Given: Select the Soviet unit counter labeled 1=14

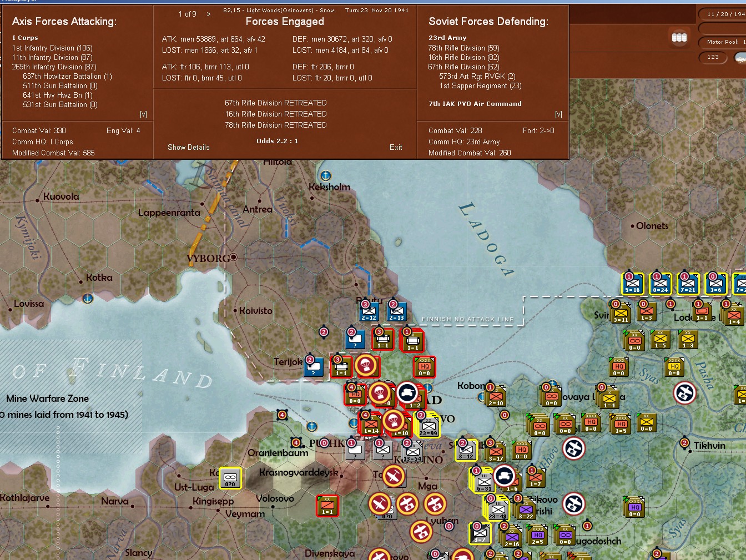Looking at the screenshot, I should tap(371, 425).
